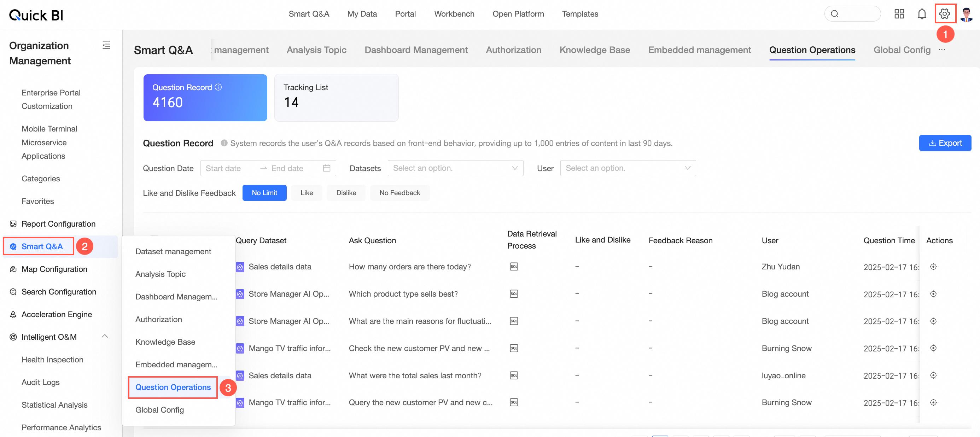Click the ellipsis icon after Global Config tab
The image size is (980, 437).
pos(942,50)
